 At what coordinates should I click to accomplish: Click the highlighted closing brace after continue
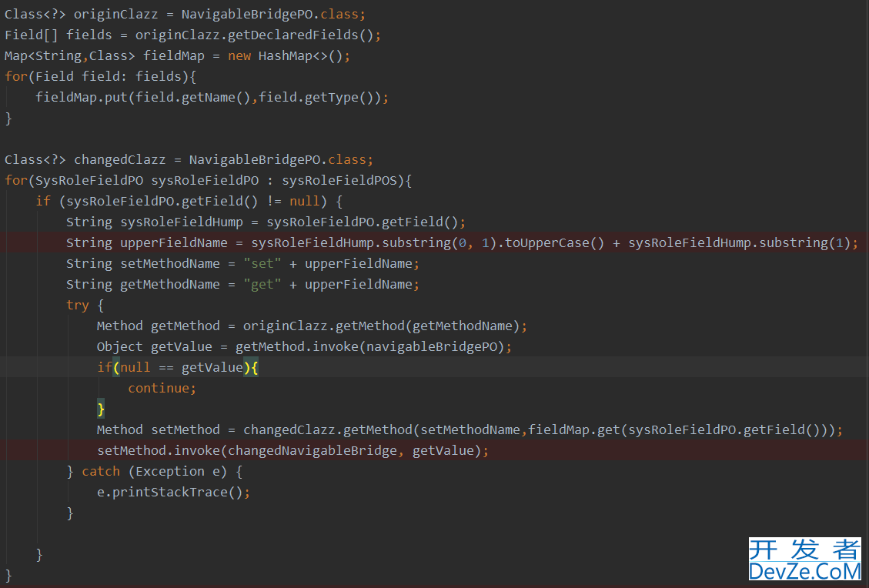(101, 409)
